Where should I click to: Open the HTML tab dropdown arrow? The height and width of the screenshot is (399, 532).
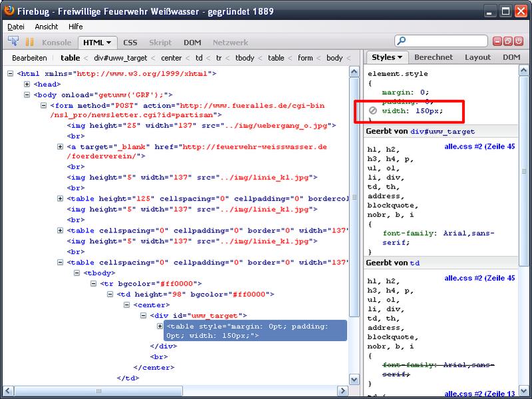109,43
